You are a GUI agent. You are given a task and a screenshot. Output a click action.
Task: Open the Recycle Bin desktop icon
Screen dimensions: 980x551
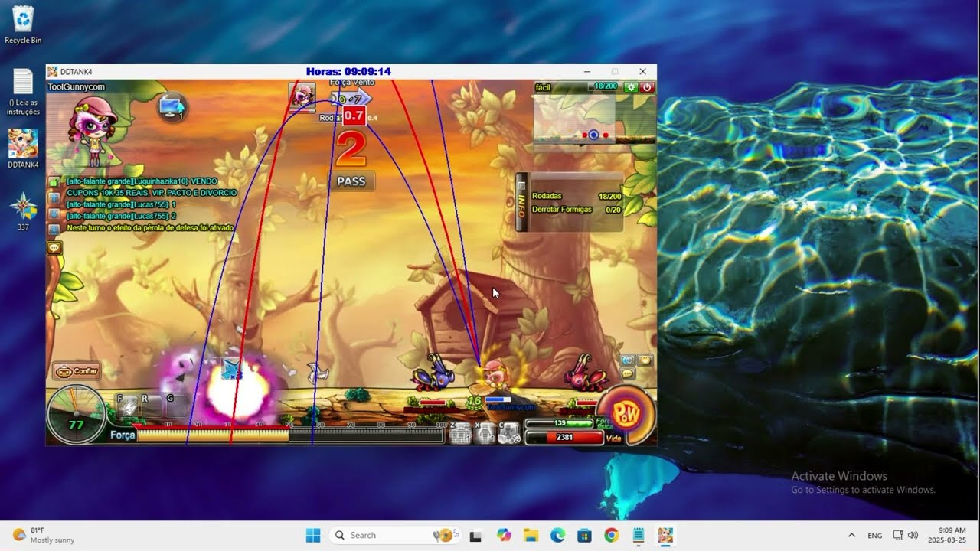[x=23, y=25]
